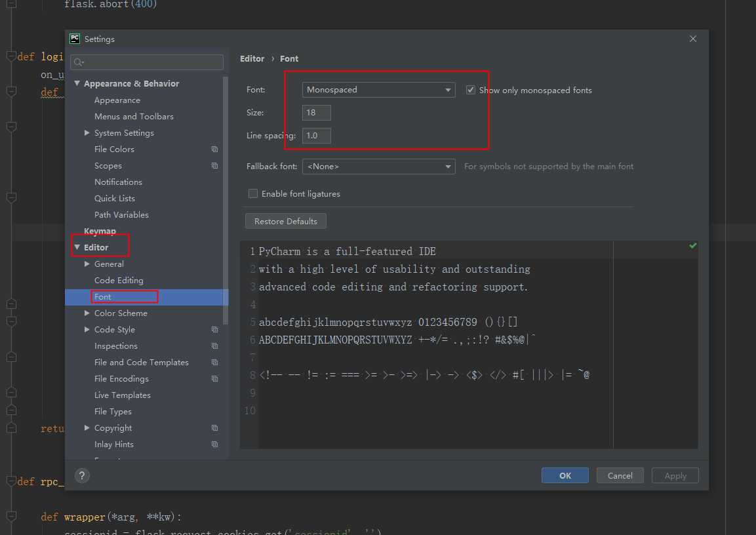756x535 pixels.
Task: Click the settings search input field
Action: 147,62
